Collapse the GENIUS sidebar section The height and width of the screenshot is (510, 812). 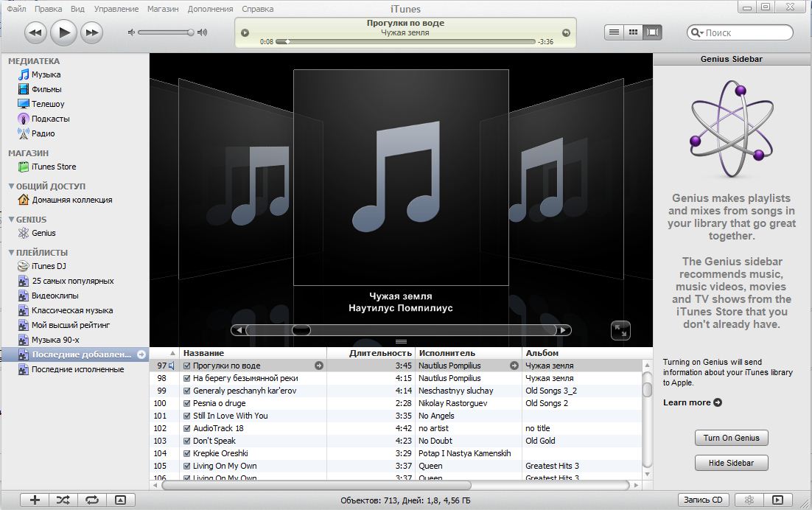click(11, 220)
